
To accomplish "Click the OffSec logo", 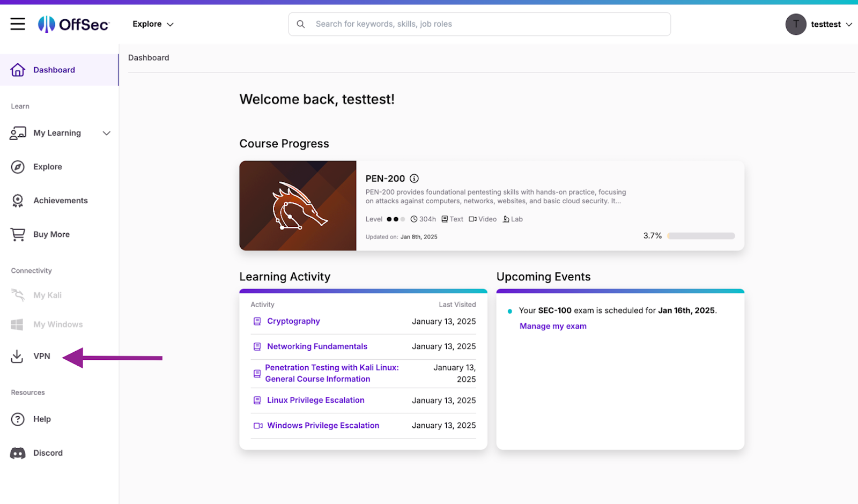I will 73,24.
